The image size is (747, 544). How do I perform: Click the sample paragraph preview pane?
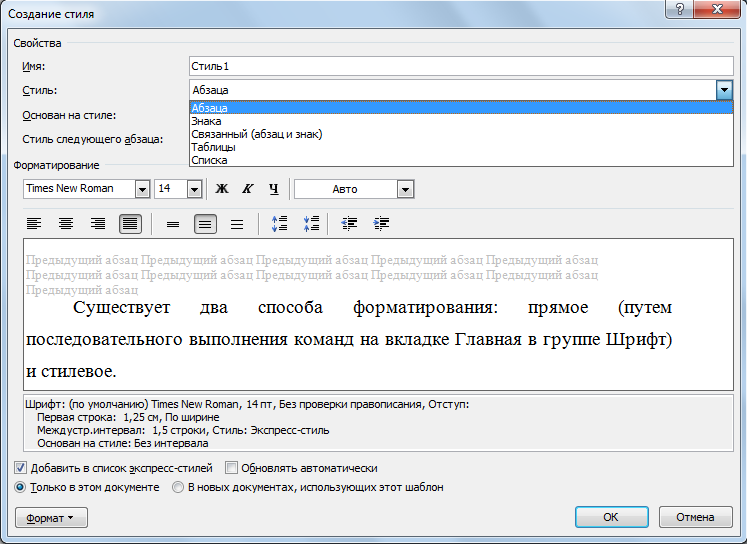pyautogui.click(x=378, y=314)
